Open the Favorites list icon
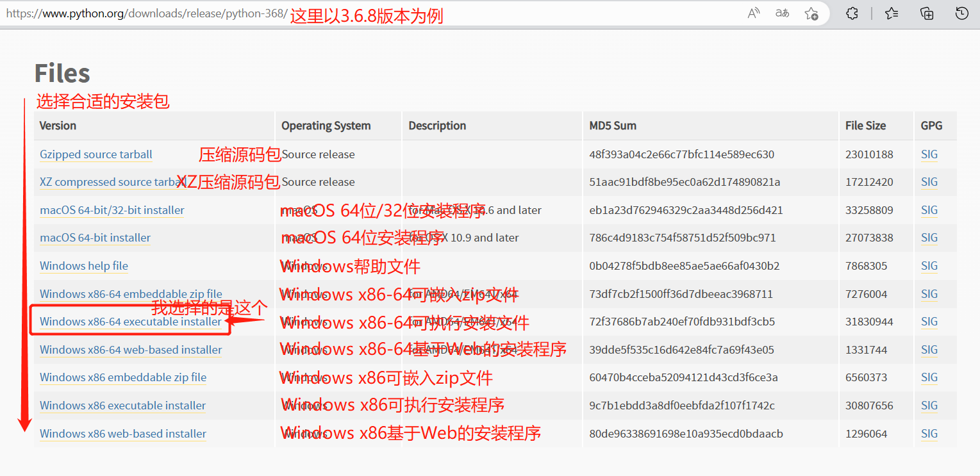980x476 pixels. tap(891, 13)
